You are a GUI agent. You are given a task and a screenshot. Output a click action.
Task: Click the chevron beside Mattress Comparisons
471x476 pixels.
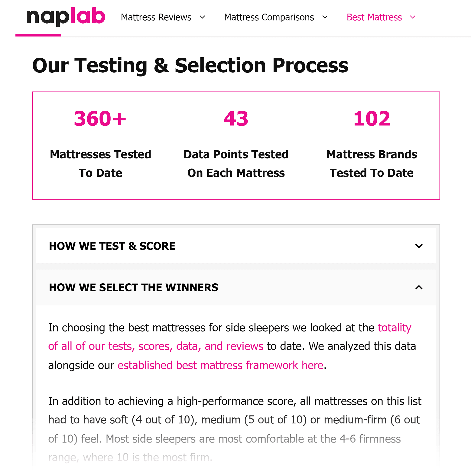pos(325,17)
